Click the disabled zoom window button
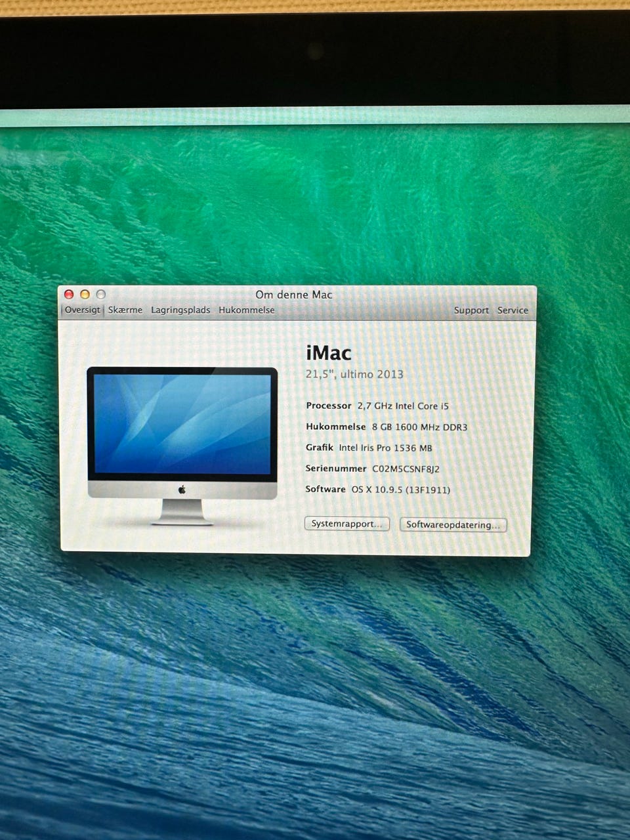 tap(100, 295)
